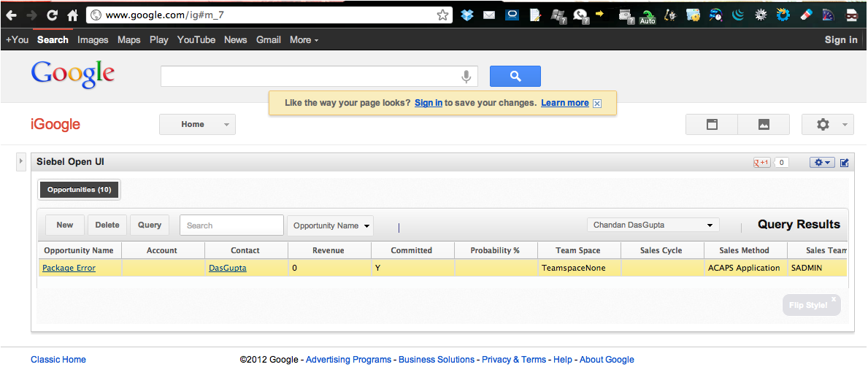Click the blue Google search magnifier button

[515, 77]
